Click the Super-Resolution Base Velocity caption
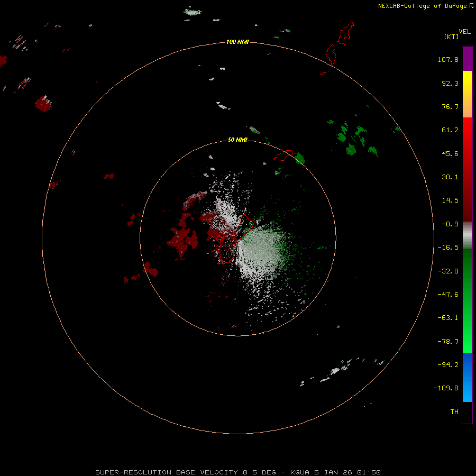 pos(238,472)
